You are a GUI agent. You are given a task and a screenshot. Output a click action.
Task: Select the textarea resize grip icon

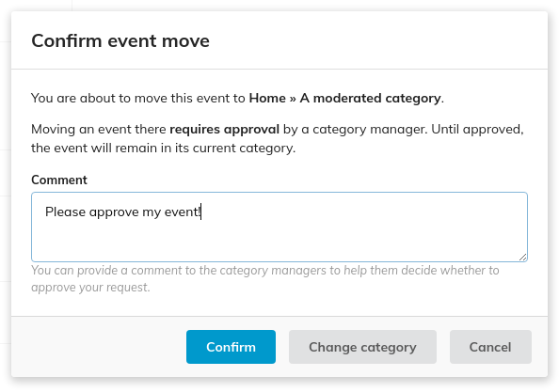(522, 257)
